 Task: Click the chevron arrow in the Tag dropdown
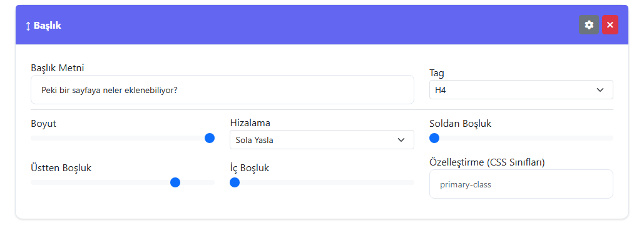600,90
